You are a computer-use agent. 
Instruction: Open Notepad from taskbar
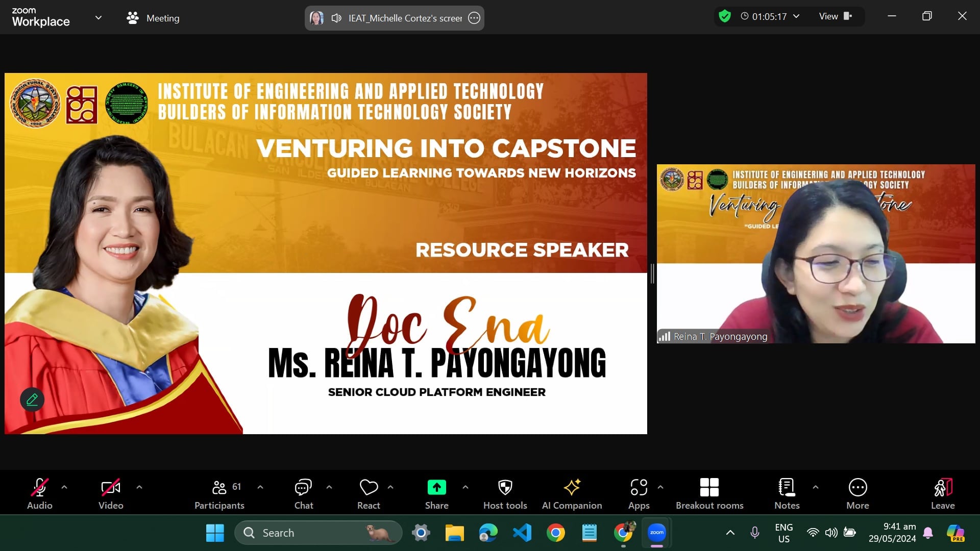[x=590, y=533]
